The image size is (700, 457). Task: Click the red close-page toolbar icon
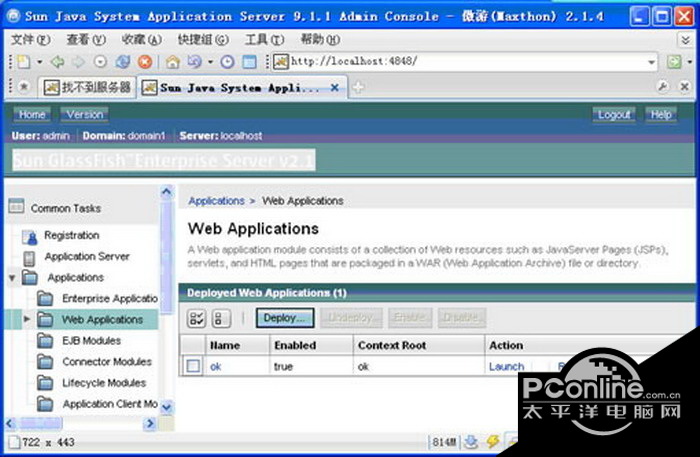(x=145, y=62)
